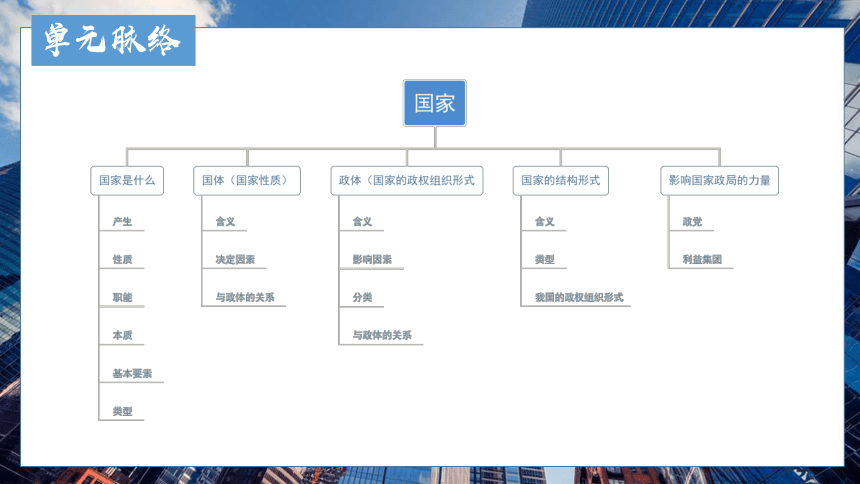The width and height of the screenshot is (860, 484).
Task: Click the 分类 leaf item
Action: click(363, 297)
